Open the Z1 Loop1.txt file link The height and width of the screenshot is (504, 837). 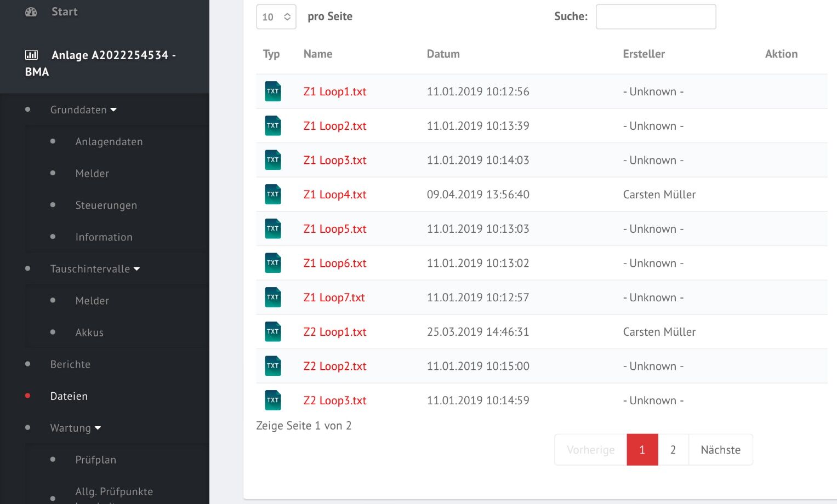(335, 91)
